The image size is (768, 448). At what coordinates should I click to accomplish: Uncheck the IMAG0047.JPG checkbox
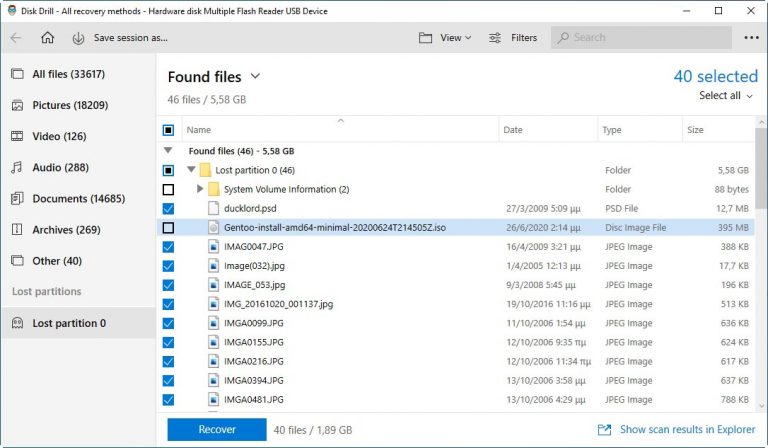click(168, 246)
